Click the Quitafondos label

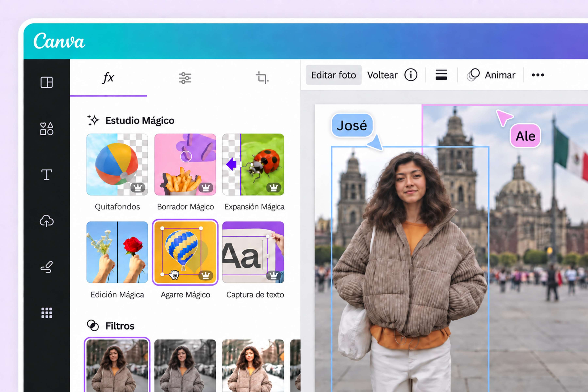click(117, 207)
